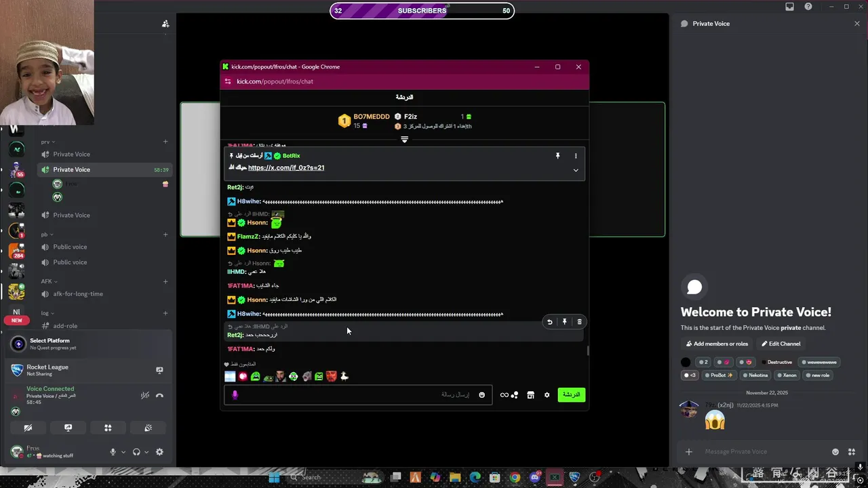Collapse the prv channel category

(x=48, y=142)
